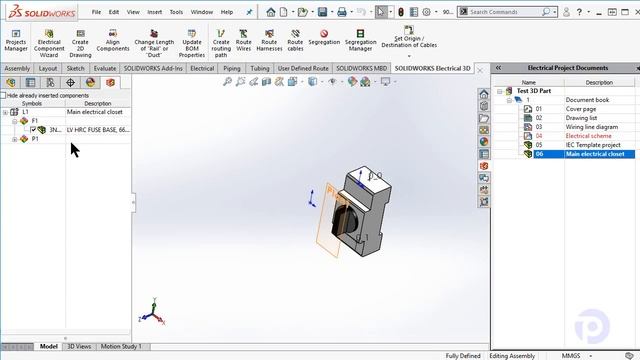This screenshot has height=360, width=640.
Task: Expand the L1 tree node
Action: pyautogui.click(x=5, y=112)
